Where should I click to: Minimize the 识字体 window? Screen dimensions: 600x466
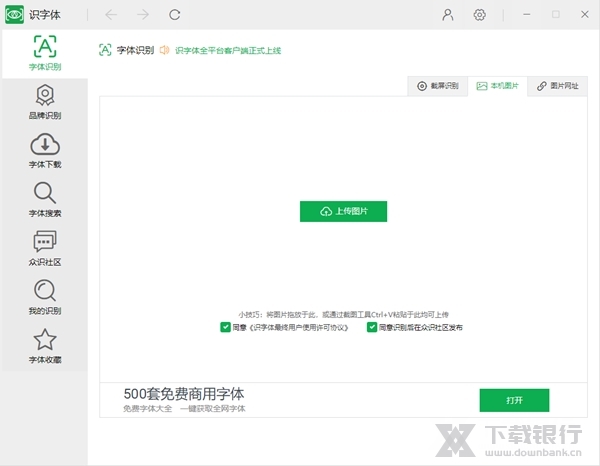(x=527, y=15)
